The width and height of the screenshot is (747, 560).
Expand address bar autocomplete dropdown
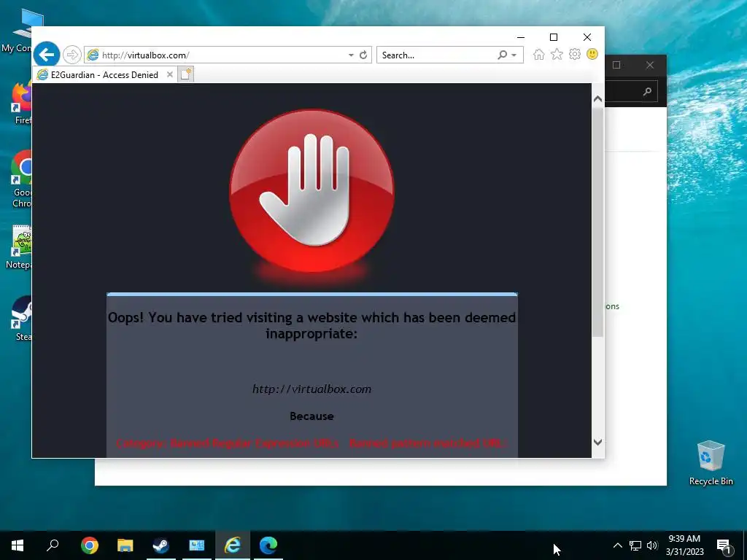(x=351, y=55)
